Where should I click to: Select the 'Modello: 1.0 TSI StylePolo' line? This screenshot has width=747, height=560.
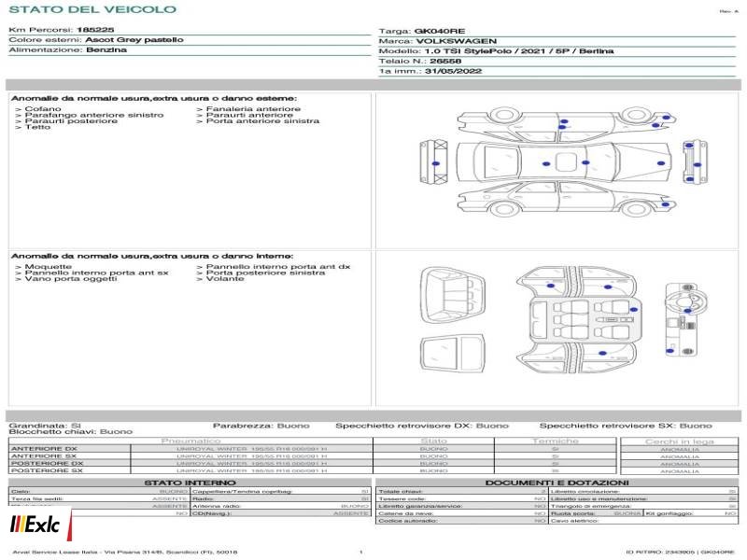[x=496, y=51]
